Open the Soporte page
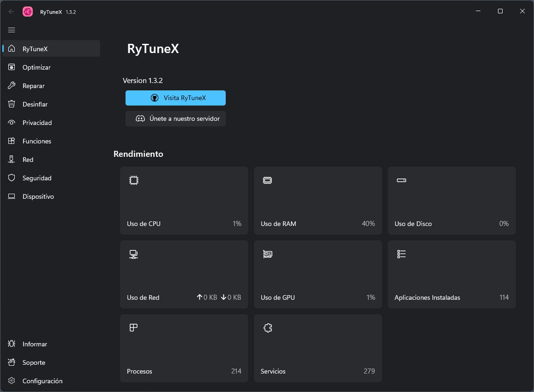 (34, 362)
